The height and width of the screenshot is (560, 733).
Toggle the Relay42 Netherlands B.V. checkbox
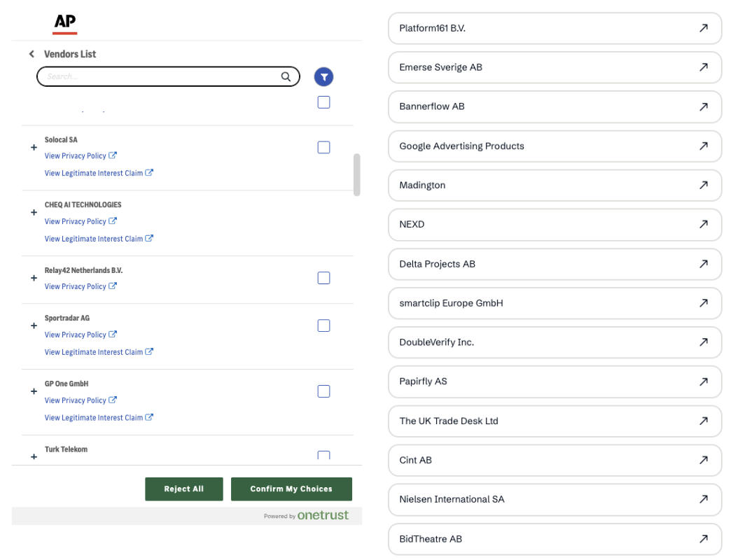coord(323,278)
